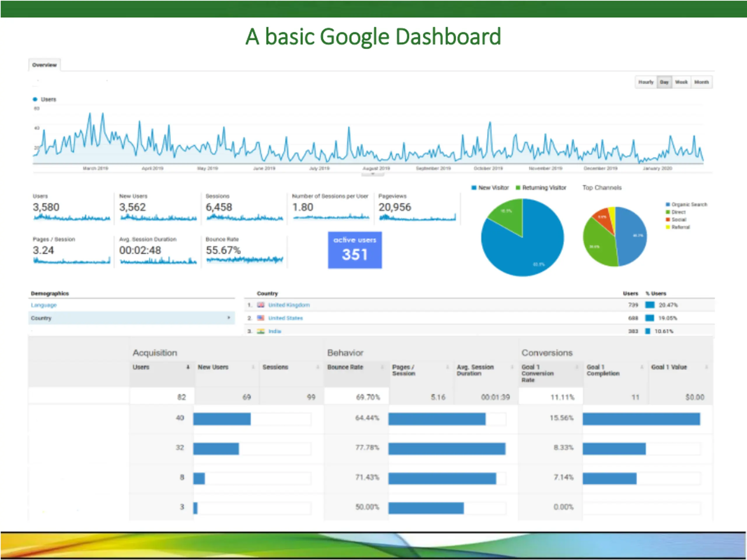Open the India country link
This screenshot has height=560, width=747.
(275, 331)
